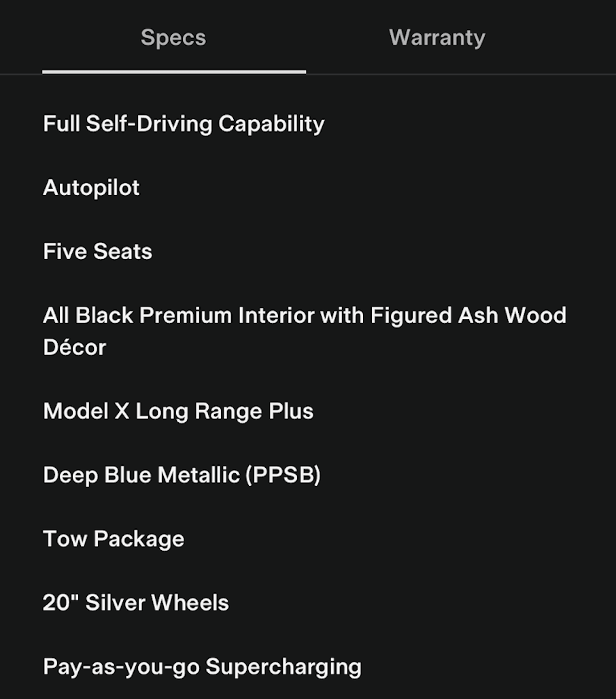616x699 pixels.
Task: Click Pay-as-you-go Supercharging item
Action: (x=202, y=666)
